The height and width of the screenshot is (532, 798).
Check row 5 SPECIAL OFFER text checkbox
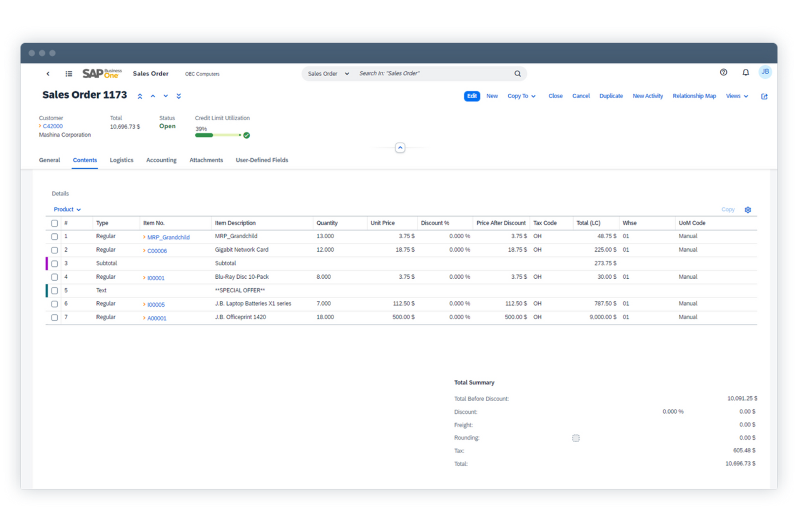click(54, 291)
